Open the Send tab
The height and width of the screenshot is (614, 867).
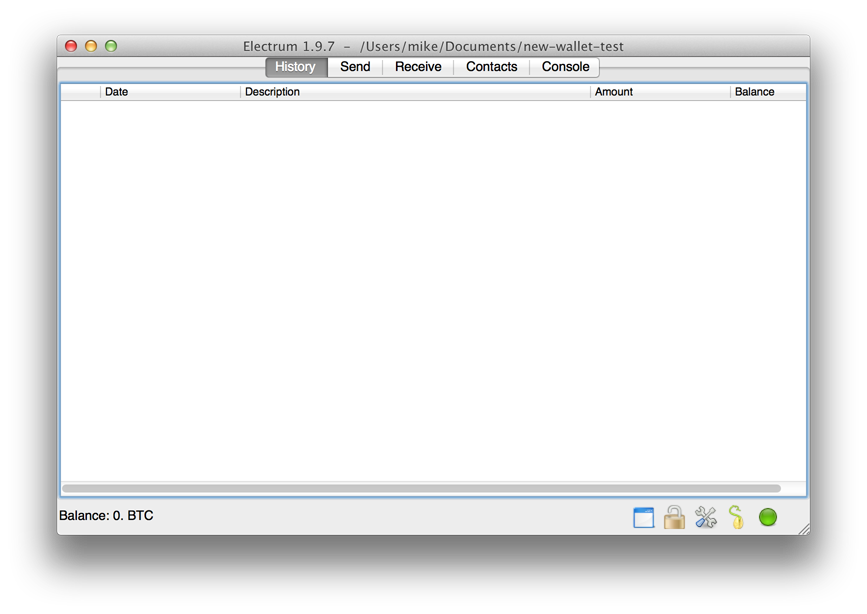tap(355, 67)
